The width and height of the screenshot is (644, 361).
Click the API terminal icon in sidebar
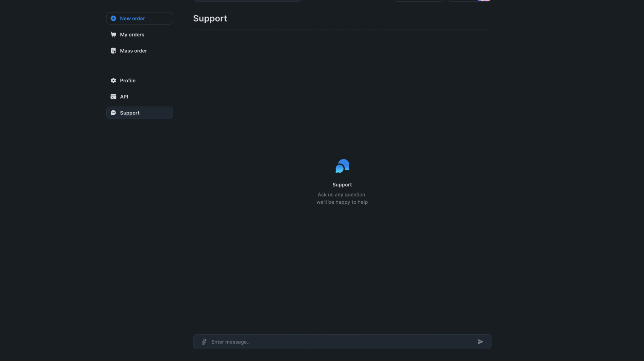tap(113, 97)
